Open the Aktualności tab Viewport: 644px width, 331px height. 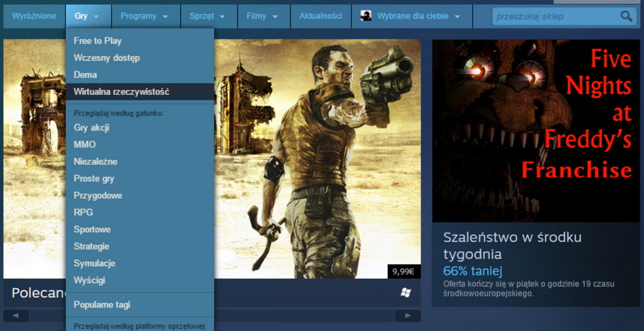(321, 16)
